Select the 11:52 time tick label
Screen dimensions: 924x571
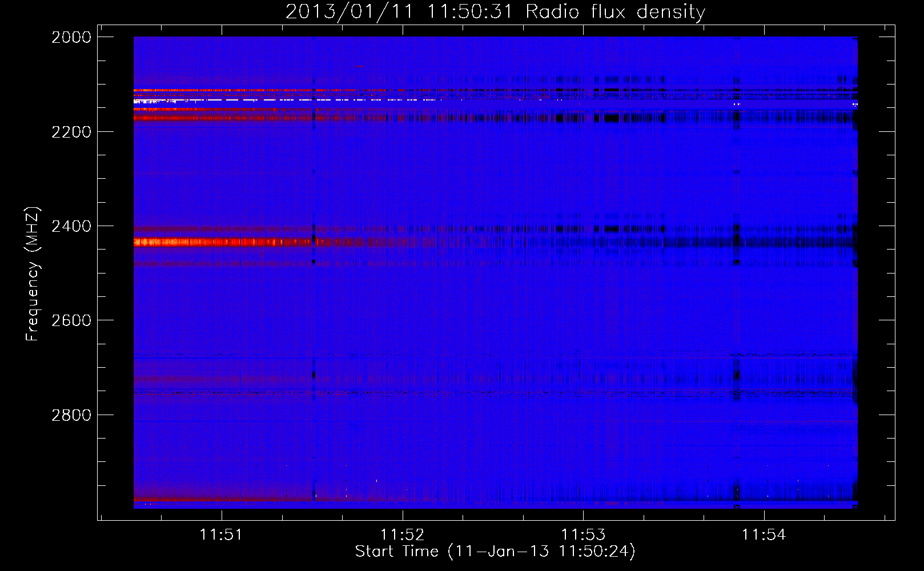(403, 535)
